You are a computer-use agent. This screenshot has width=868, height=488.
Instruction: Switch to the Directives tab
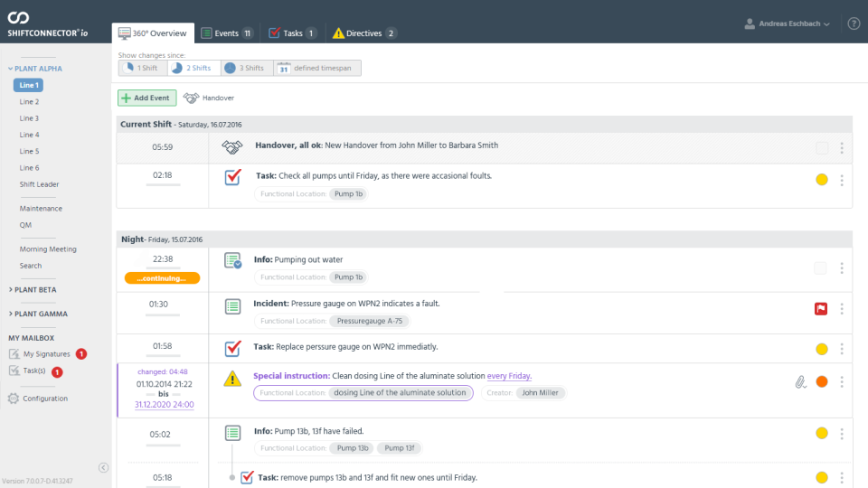(x=364, y=33)
